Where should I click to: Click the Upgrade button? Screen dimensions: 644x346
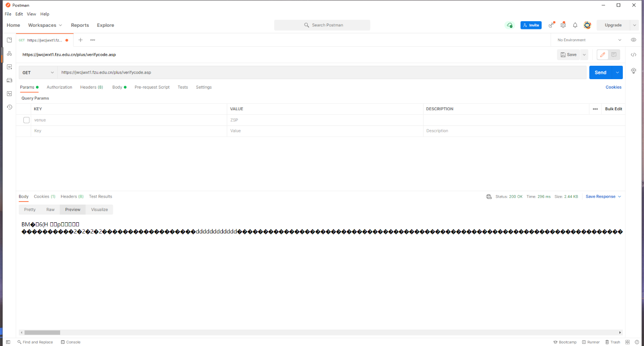613,25
